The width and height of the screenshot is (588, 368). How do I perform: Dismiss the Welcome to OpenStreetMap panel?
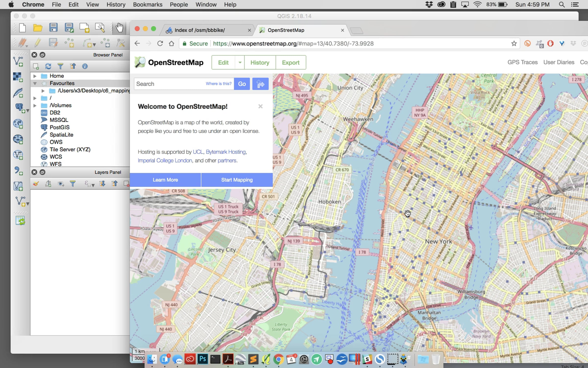(x=260, y=106)
